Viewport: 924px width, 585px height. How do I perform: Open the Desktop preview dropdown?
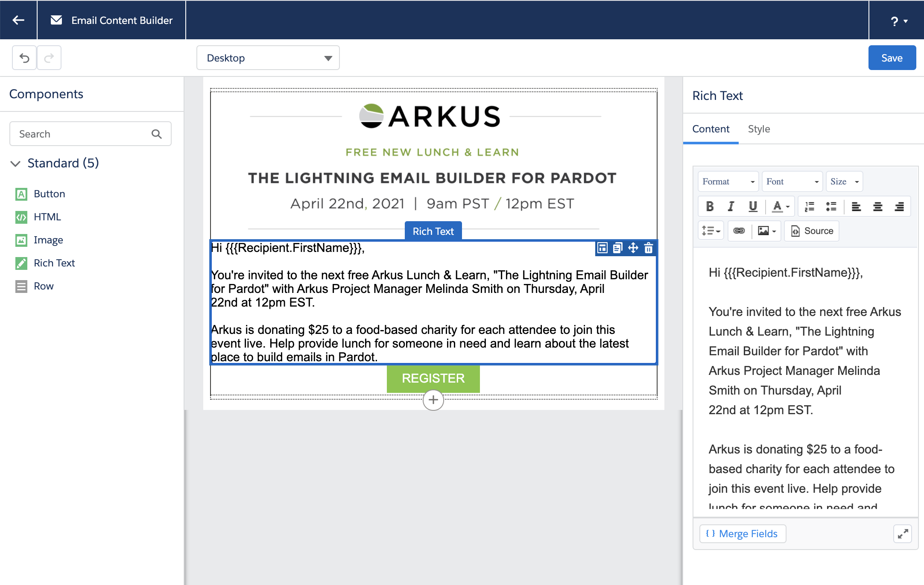(268, 58)
